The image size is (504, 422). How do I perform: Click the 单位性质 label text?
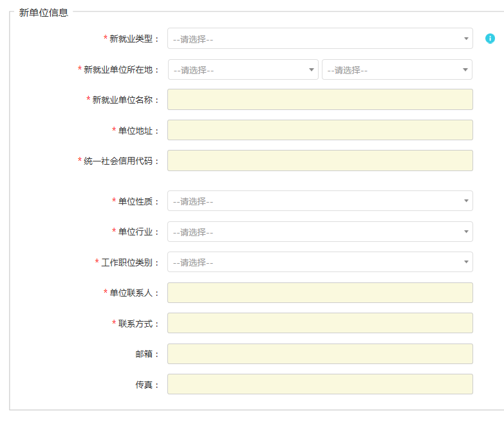135,201
